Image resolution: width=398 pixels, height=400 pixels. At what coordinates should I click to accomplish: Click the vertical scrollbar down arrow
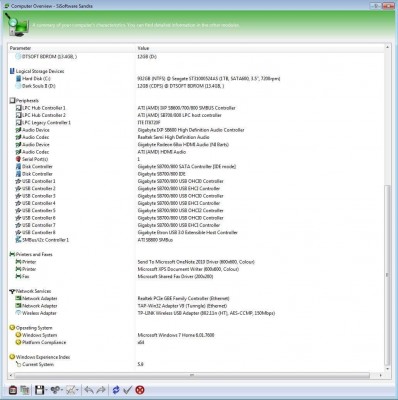coord(387,369)
